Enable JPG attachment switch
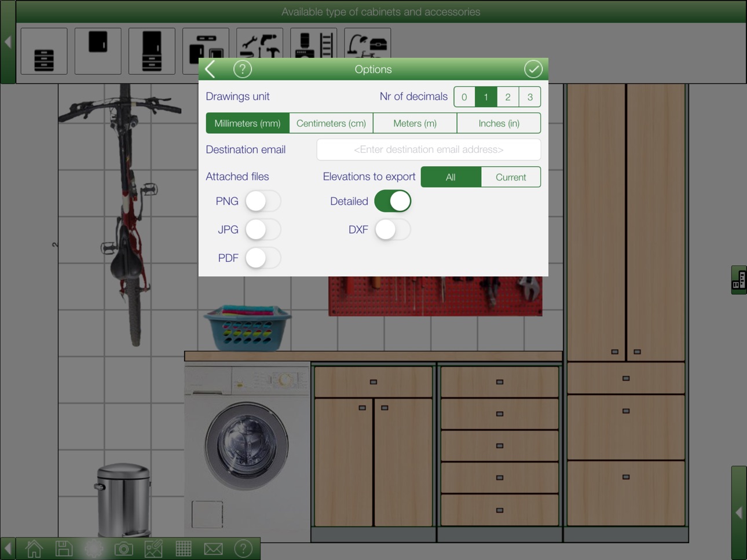This screenshot has height=560, width=747. pos(263,230)
